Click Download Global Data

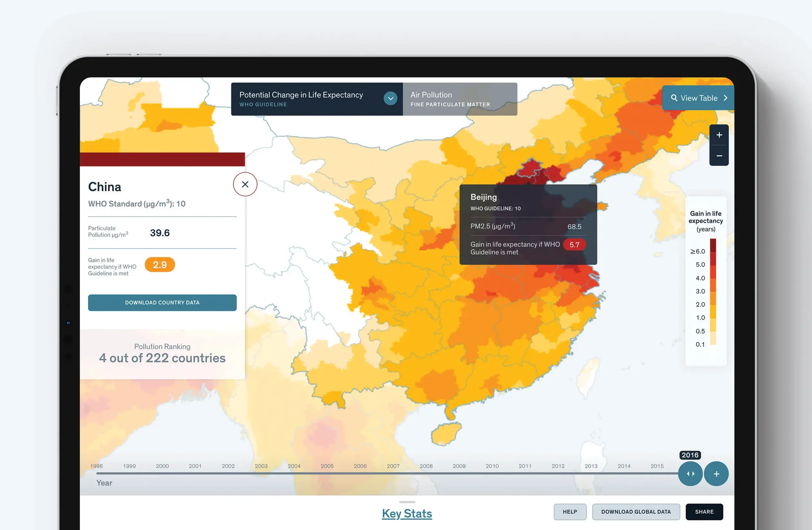click(x=636, y=512)
